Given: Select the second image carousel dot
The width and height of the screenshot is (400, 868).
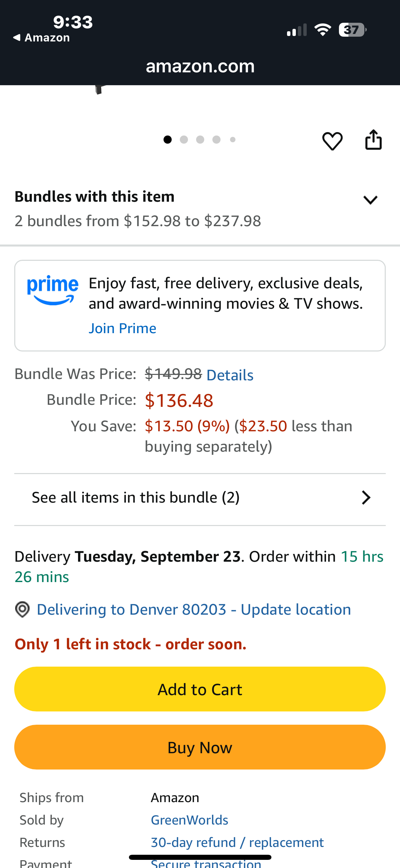Looking at the screenshot, I should pos(184,140).
